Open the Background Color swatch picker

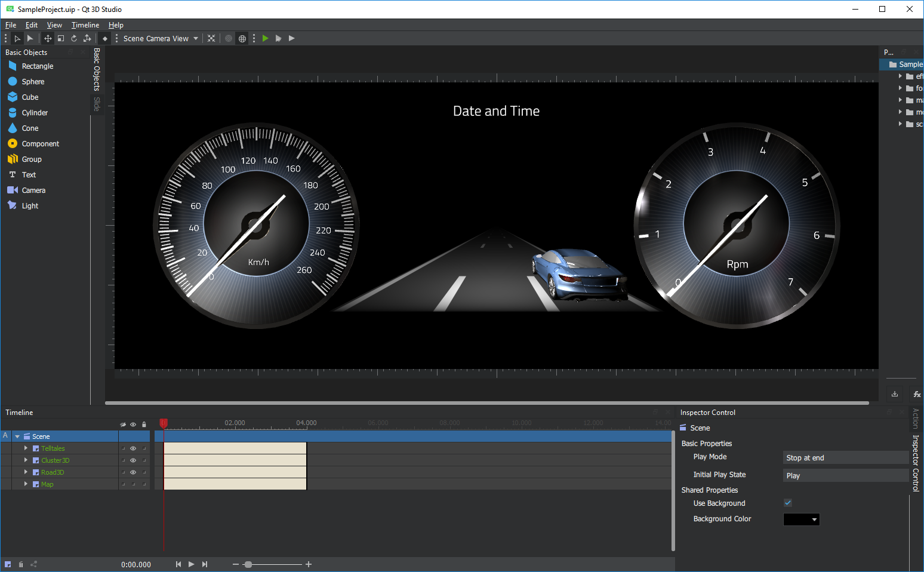801,519
